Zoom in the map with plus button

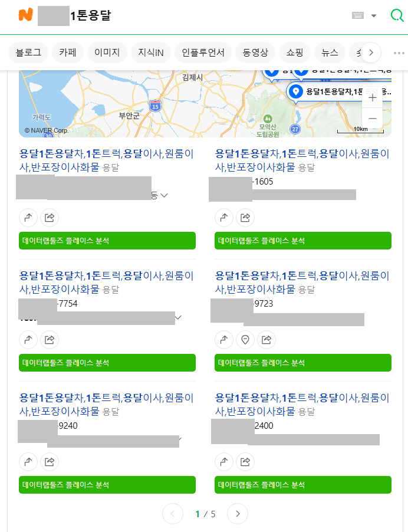pyautogui.click(x=373, y=98)
